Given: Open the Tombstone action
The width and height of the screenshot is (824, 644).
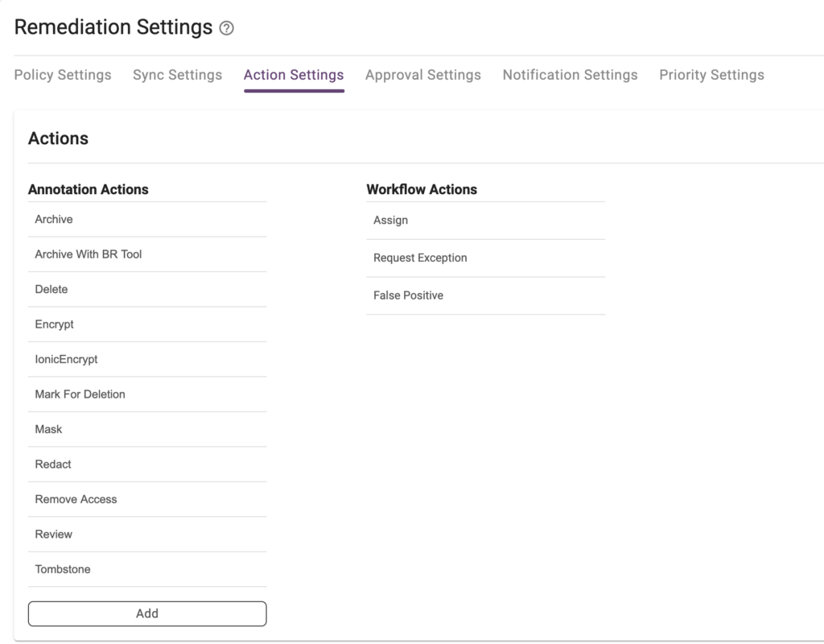Looking at the screenshot, I should (147, 569).
